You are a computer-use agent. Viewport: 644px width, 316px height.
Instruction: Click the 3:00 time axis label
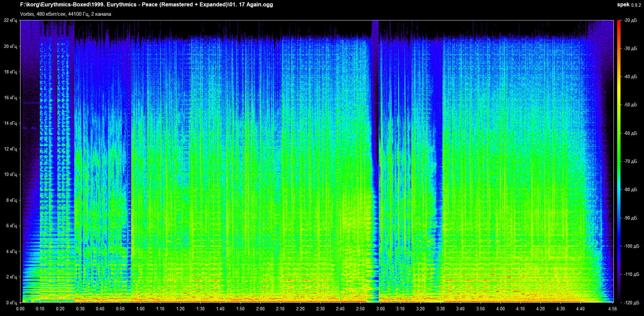point(380,309)
